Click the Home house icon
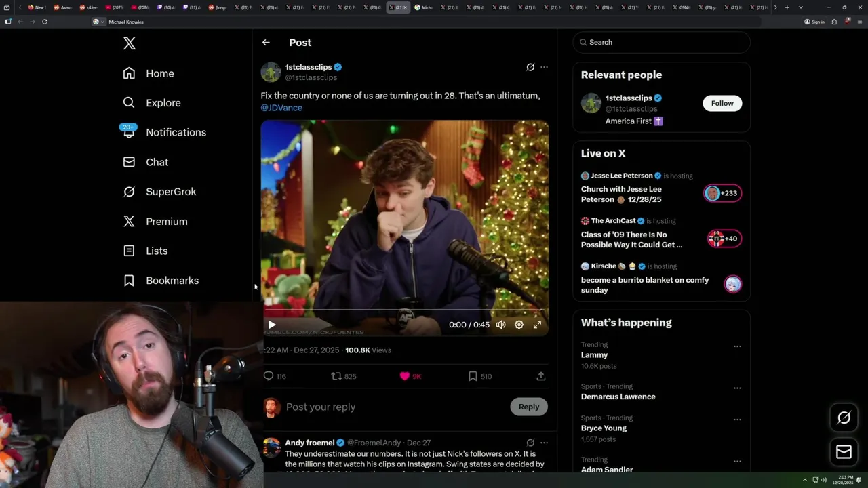 pyautogui.click(x=129, y=73)
